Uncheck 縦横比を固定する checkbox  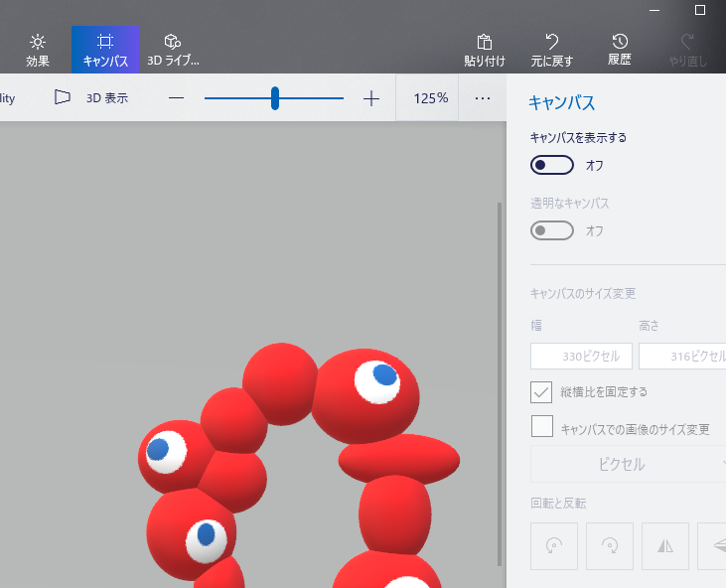coord(541,392)
